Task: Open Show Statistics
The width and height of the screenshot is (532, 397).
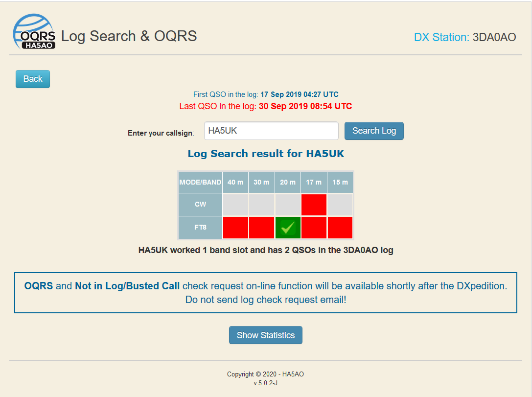Action: 265,335
